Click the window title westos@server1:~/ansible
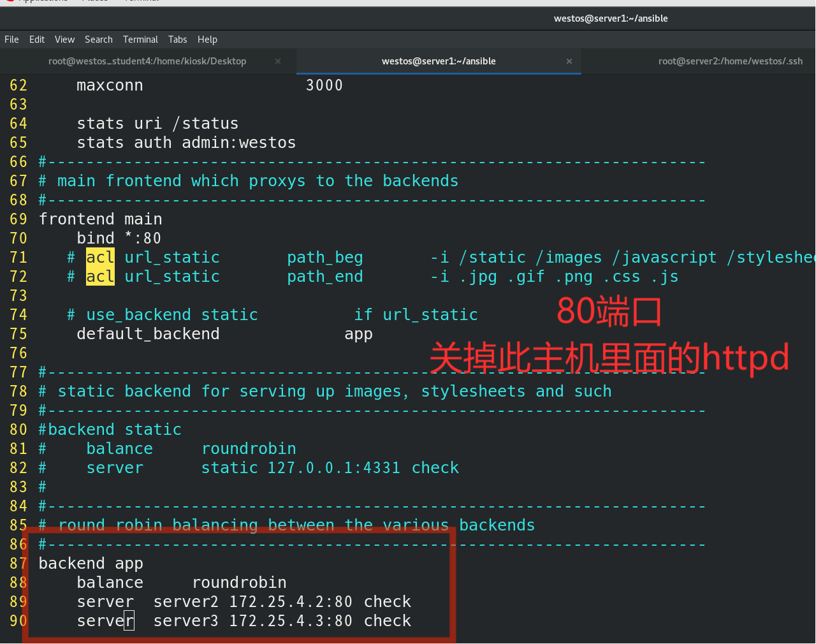This screenshot has width=816, height=644. (x=611, y=18)
